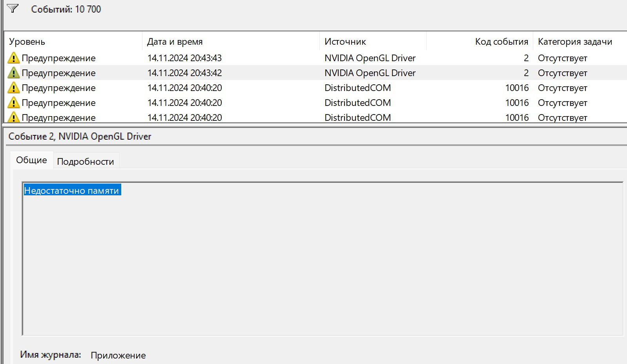Click Предупреждение level in 20:43:43 row
627x364 pixels.
pos(58,58)
